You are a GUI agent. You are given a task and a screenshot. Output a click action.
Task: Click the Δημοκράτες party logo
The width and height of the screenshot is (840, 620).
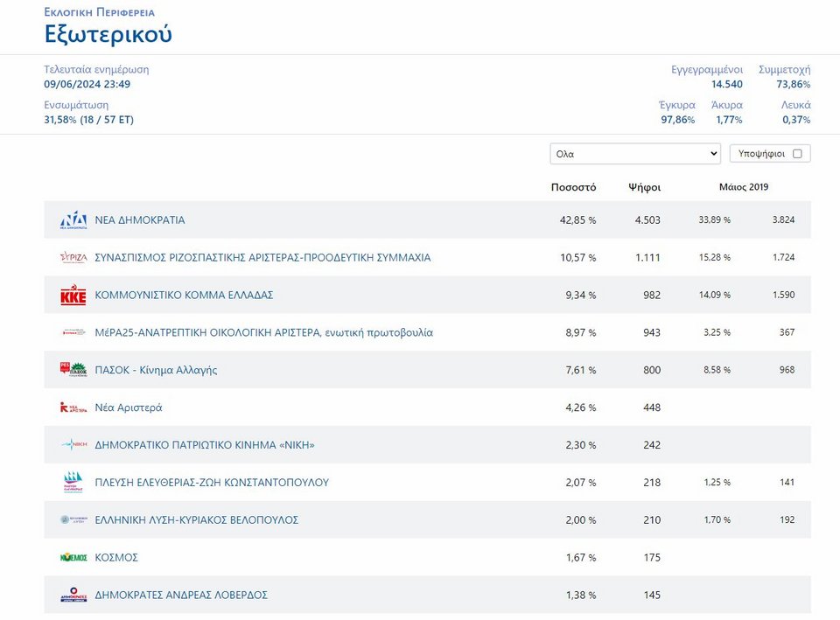click(x=73, y=595)
